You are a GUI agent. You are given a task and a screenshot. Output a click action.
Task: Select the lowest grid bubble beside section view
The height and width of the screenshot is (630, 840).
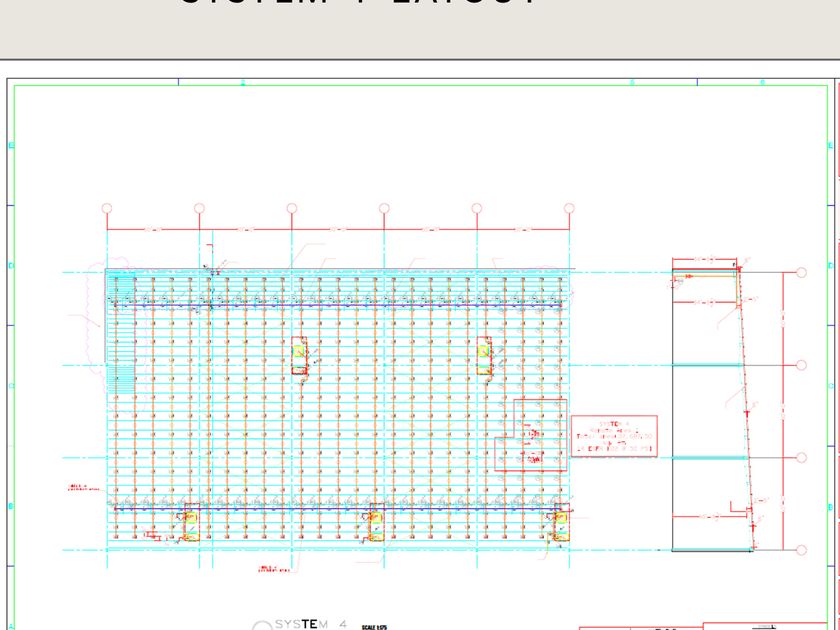click(801, 550)
